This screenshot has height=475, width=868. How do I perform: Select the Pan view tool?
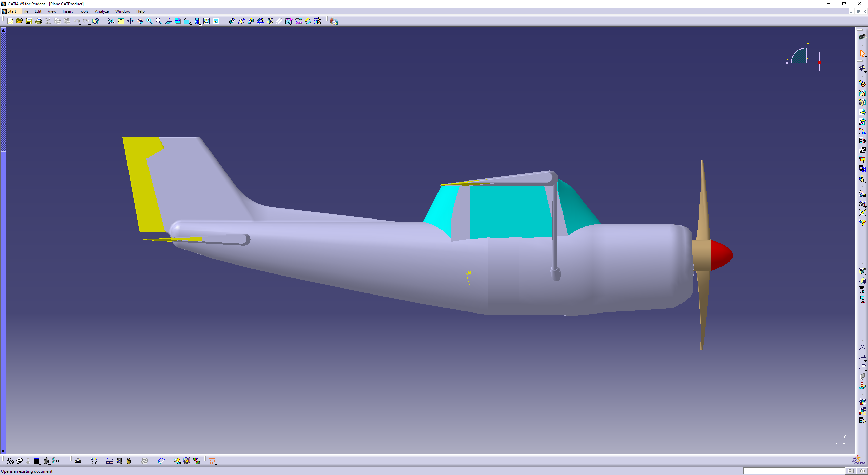[x=130, y=21]
